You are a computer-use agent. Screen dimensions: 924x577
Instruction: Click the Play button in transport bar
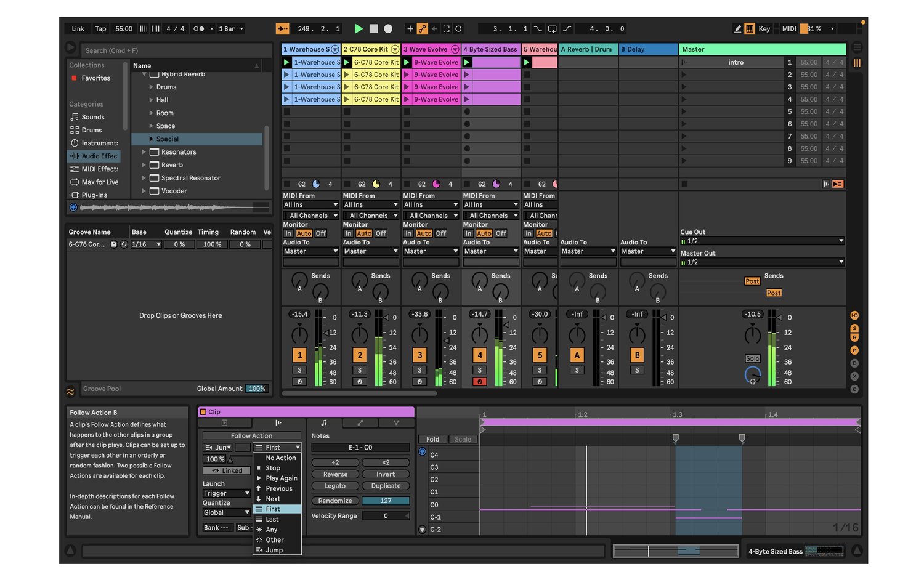[x=359, y=29]
